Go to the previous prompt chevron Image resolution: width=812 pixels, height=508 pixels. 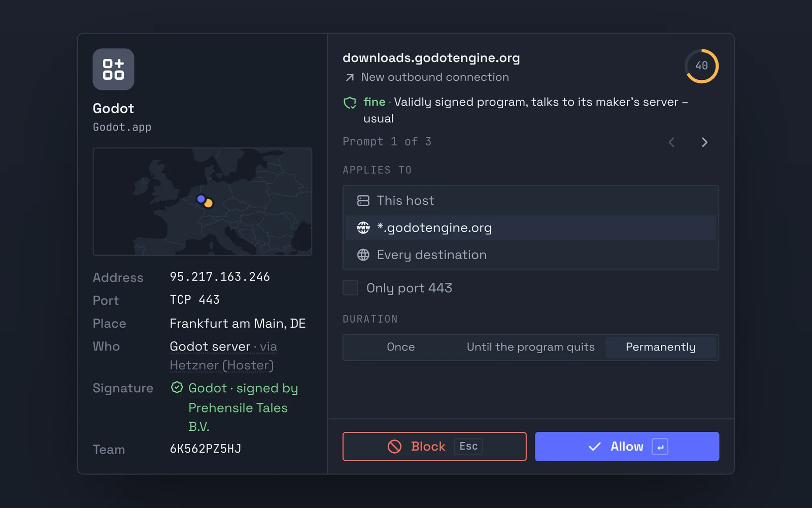coord(671,142)
